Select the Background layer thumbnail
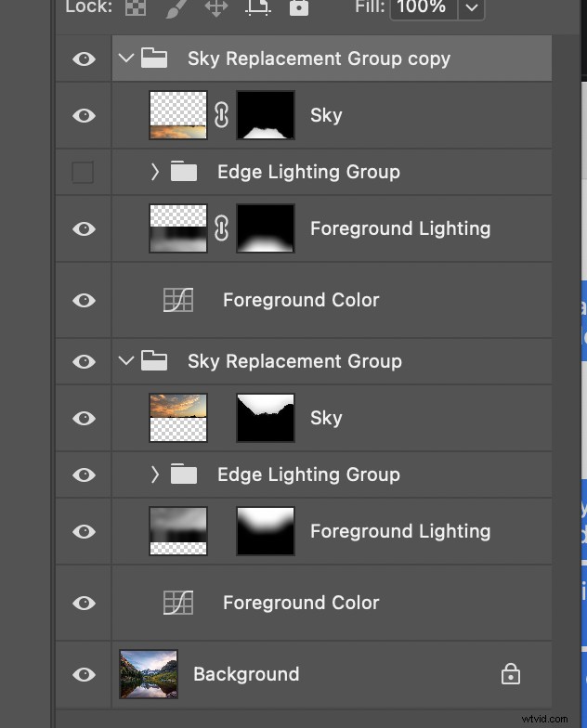This screenshot has width=587, height=728. click(x=149, y=674)
